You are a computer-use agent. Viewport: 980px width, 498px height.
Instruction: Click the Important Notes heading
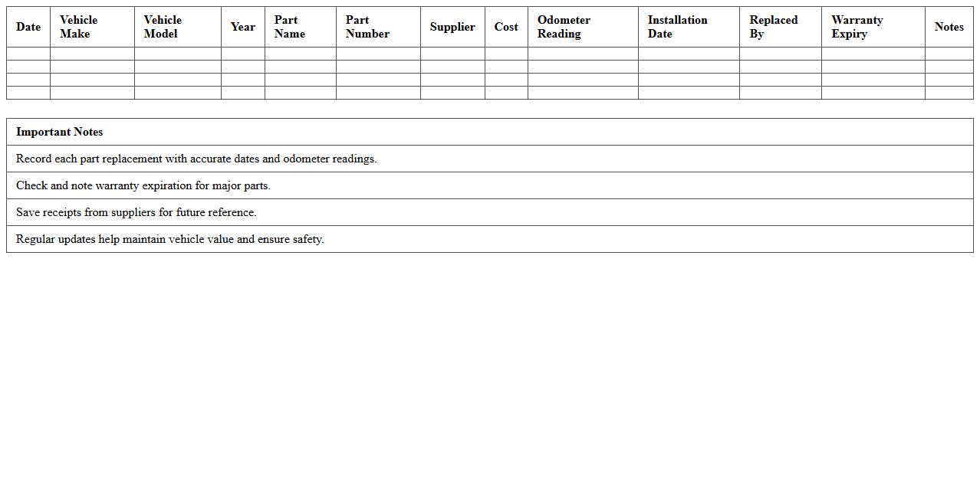60,132
